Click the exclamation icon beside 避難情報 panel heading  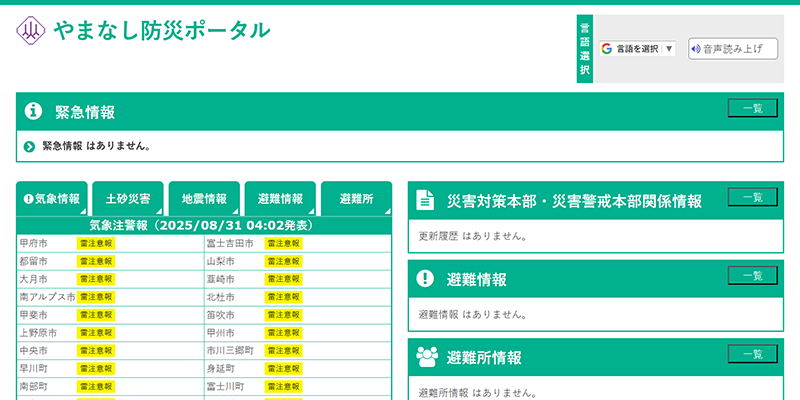point(425,279)
